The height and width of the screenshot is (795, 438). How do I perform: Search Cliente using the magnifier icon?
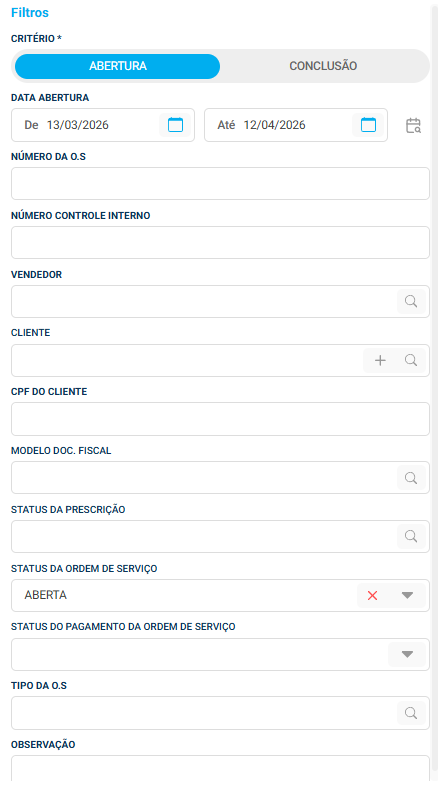pyautogui.click(x=411, y=360)
